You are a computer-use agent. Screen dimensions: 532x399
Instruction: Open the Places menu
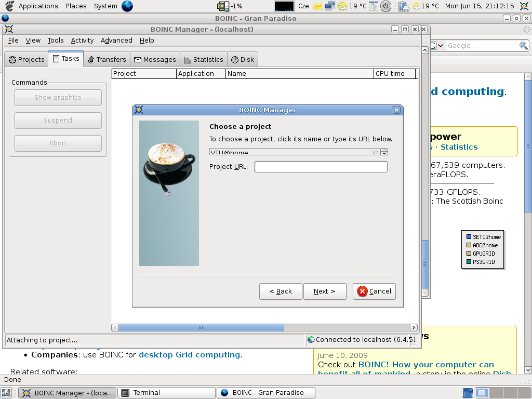76,6
